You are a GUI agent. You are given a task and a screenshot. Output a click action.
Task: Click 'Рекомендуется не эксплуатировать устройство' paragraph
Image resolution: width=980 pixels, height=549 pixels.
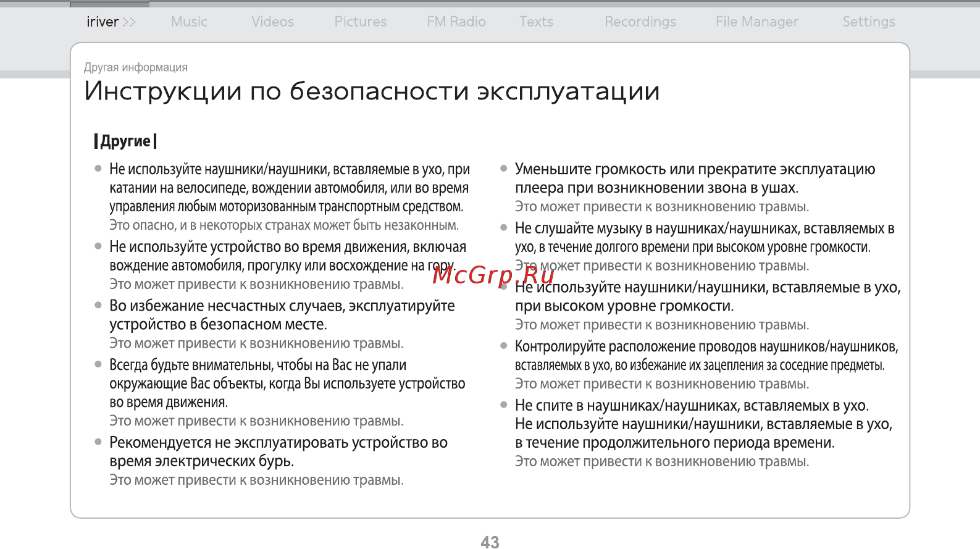pos(279,452)
